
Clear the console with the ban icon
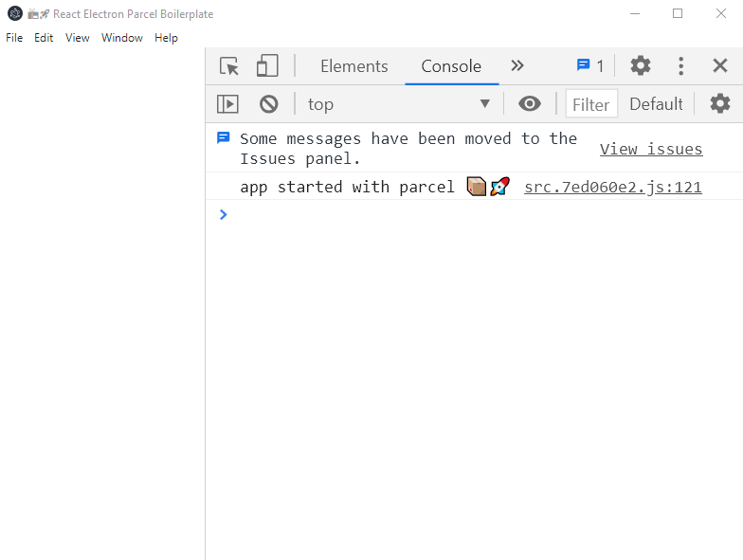pos(269,104)
